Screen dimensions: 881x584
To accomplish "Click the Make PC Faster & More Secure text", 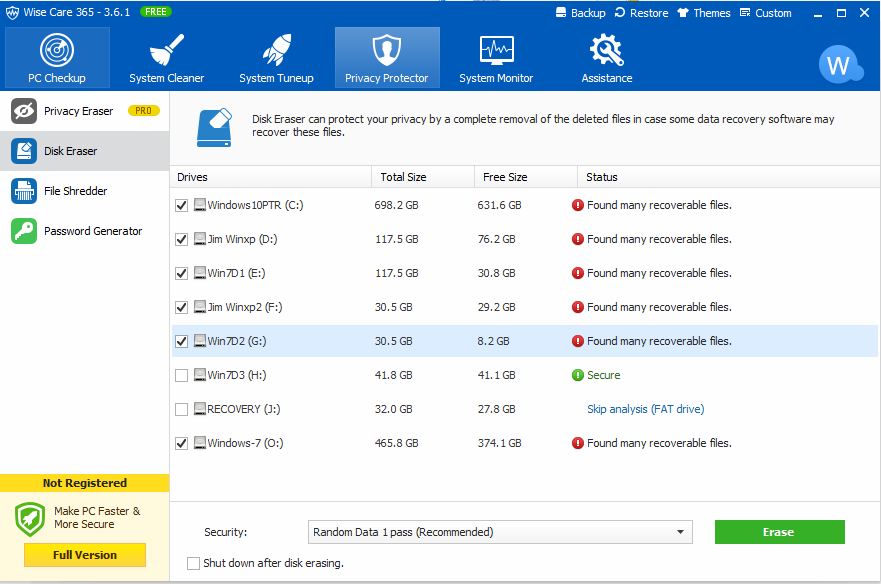I will (x=97, y=517).
